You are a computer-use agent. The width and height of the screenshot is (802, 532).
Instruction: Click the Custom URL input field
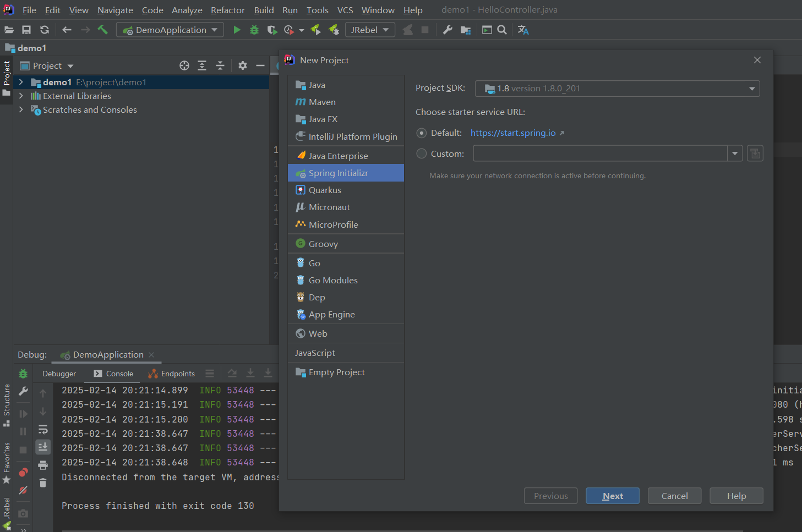click(x=600, y=154)
